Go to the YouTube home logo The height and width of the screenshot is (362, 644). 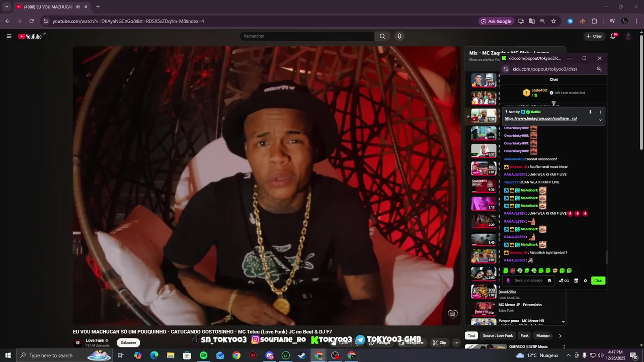[30, 36]
